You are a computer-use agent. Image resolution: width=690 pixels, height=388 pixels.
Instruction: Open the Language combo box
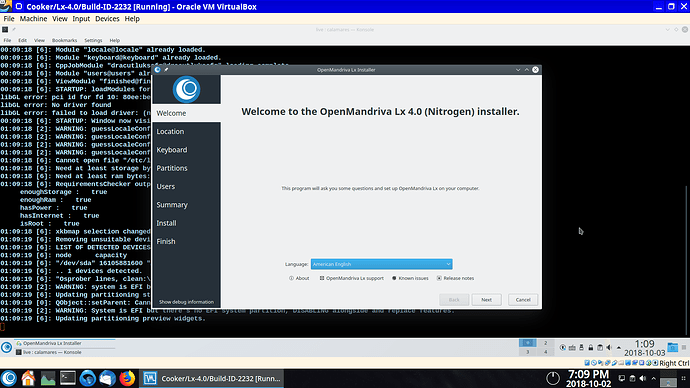tap(381, 264)
